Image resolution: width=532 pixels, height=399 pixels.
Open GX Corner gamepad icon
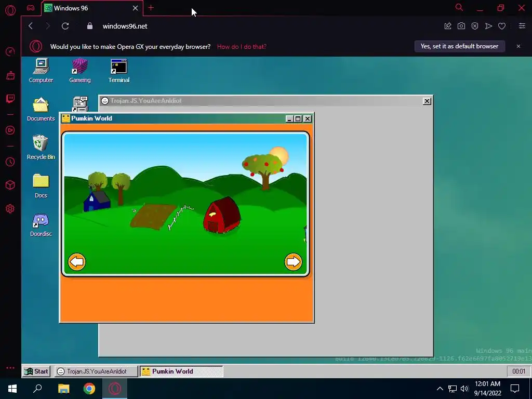[x=31, y=8]
